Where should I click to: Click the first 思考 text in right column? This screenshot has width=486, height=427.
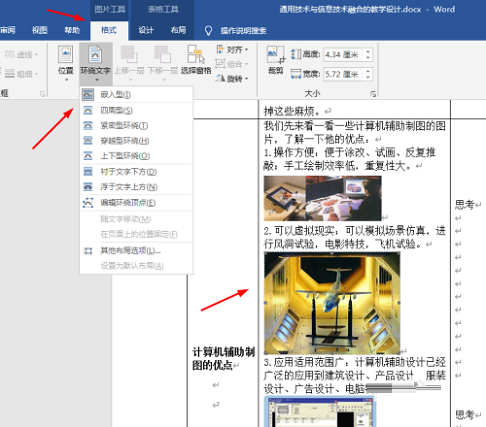pyautogui.click(x=465, y=205)
